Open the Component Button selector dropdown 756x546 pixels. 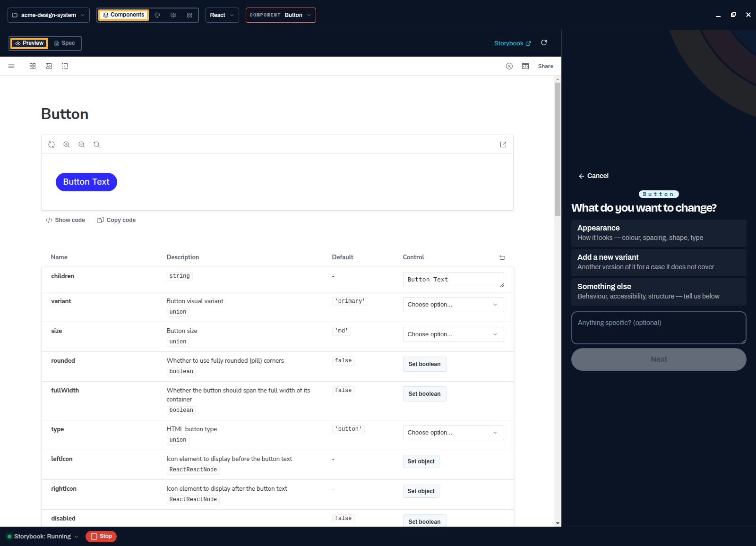pyautogui.click(x=281, y=15)
